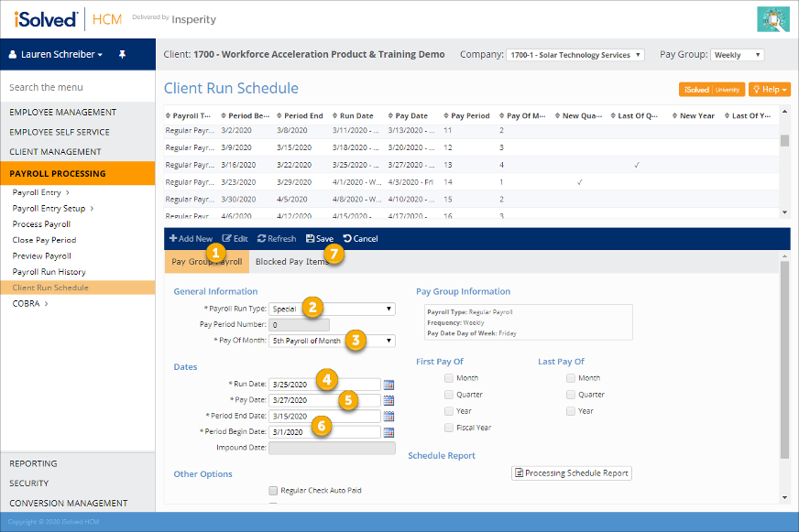Sort by the Period End column
This screenshot has height=532, width=799.
point(301,115)
